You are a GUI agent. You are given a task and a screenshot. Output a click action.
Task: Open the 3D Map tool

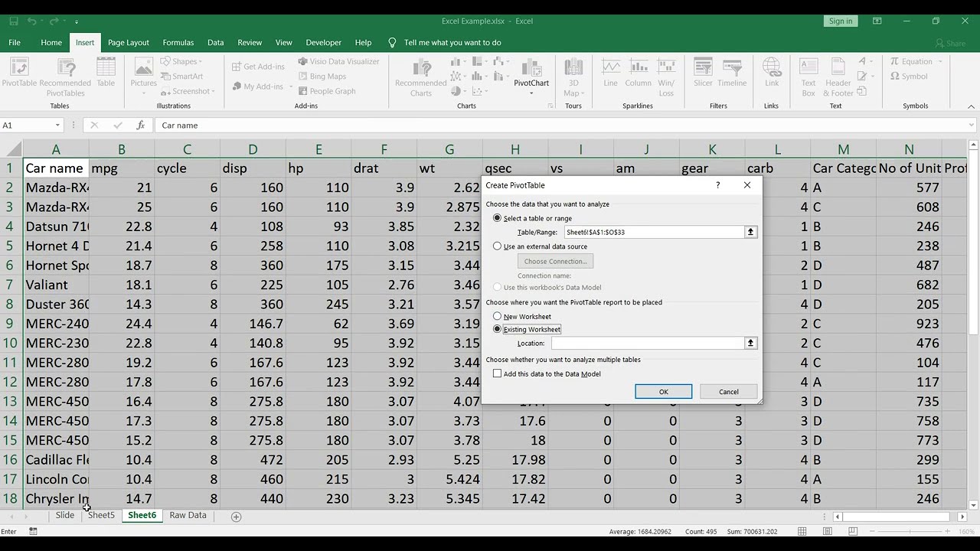(573, 77)
